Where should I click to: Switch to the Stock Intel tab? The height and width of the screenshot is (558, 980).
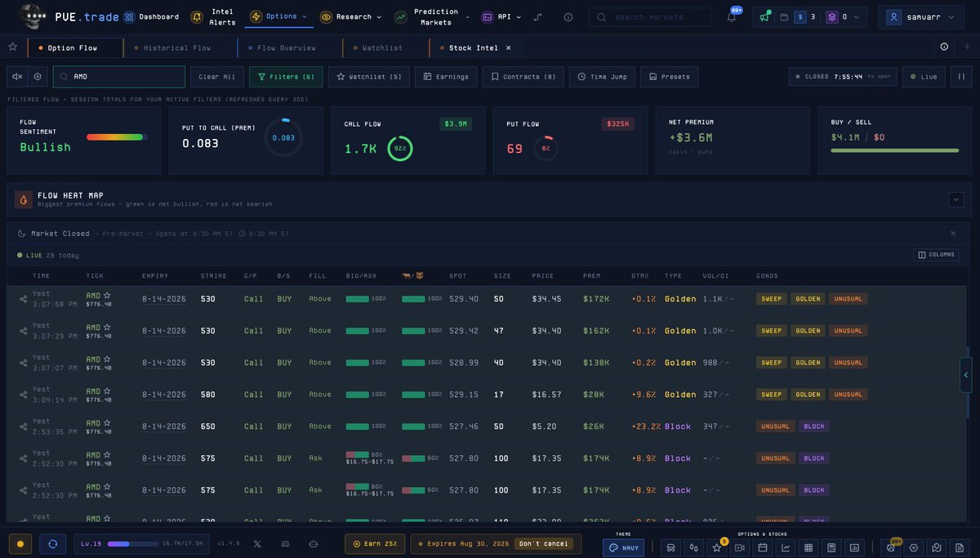click(x=474, y=47)
